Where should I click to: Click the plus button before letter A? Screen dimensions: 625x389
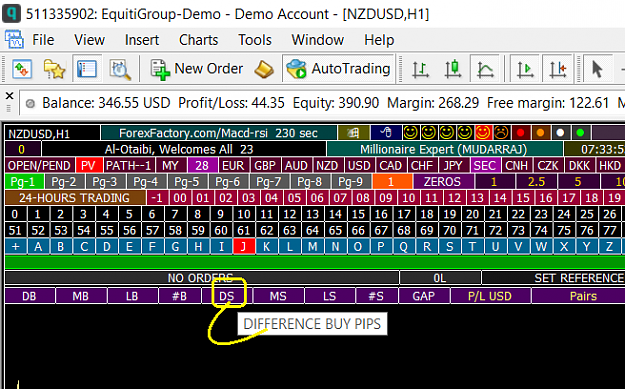click(15, 247)
